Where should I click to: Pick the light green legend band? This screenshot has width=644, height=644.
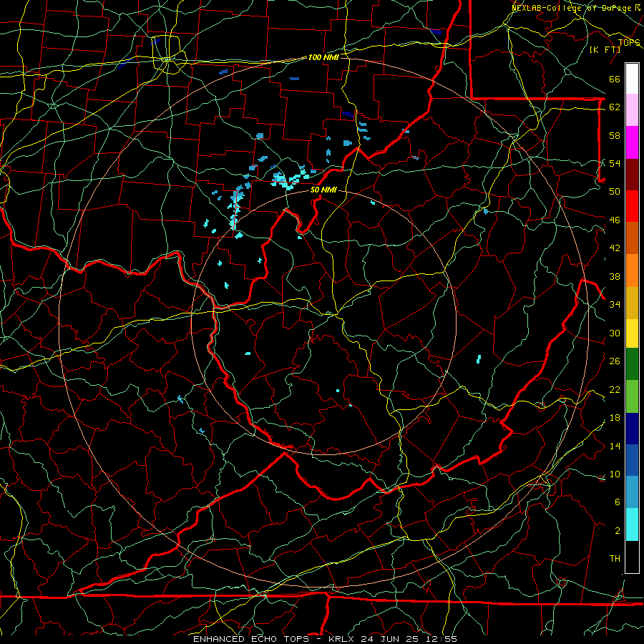(x=632, y=396)
